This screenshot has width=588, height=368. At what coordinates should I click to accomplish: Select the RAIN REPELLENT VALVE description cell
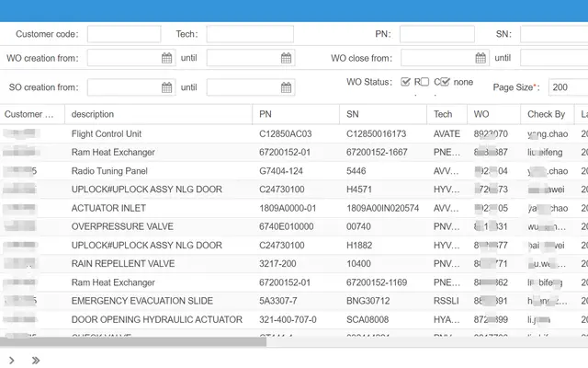(x=159, y=264)
